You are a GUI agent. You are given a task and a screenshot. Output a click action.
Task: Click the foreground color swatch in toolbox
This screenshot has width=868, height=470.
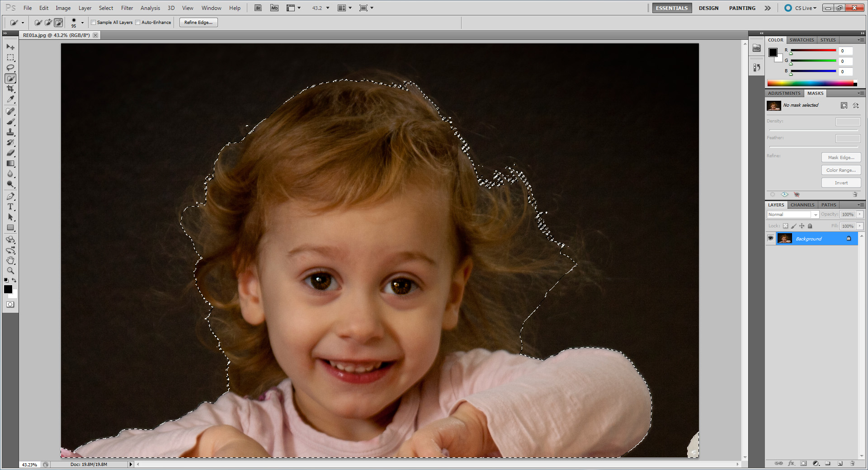click(x=8, y=289)
